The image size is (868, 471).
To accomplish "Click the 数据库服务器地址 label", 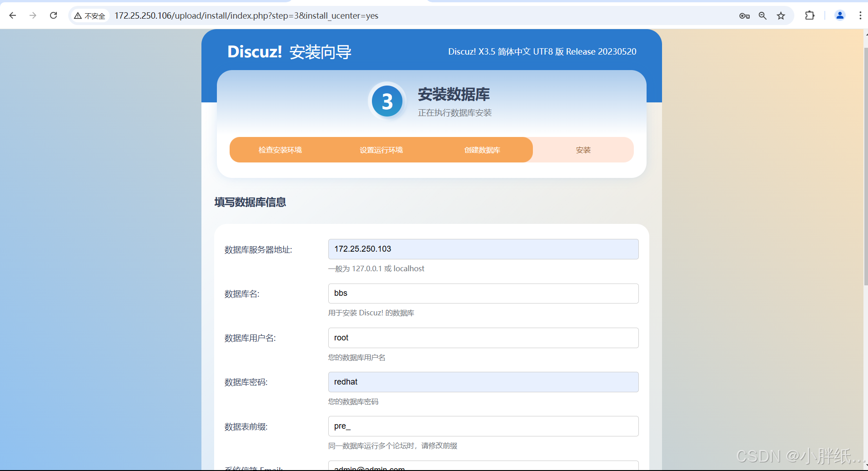I will coord(258,250).
